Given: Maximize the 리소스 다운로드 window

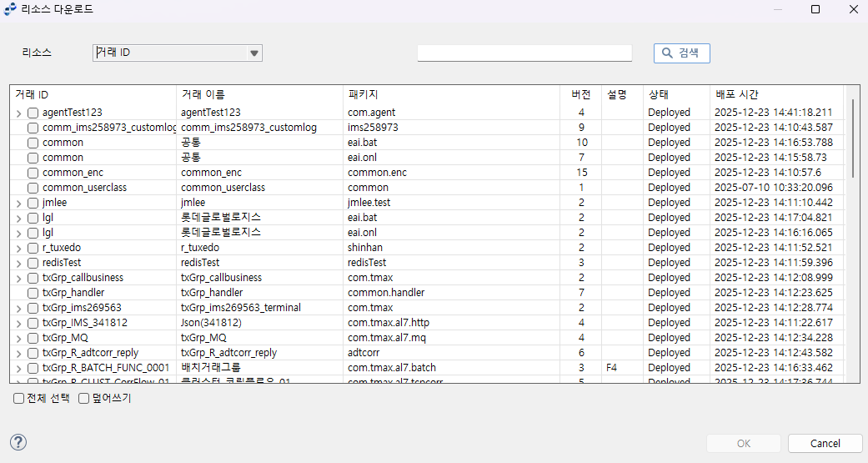Looking at the screenshot, I should (x=815, y=9).
